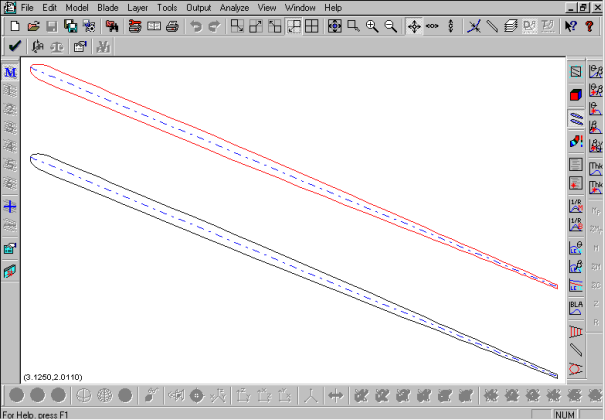Open the Layer menu
This screenshot has width=605, height=420.
tap(137, 8)
